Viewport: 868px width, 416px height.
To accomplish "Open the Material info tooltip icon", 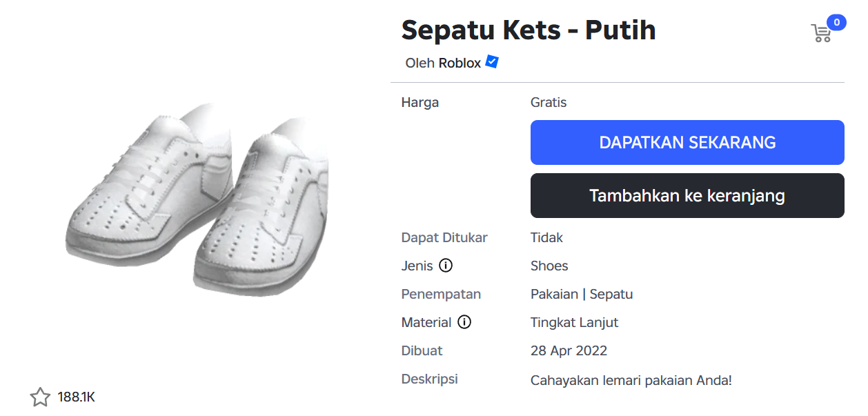I will [464, 321].
